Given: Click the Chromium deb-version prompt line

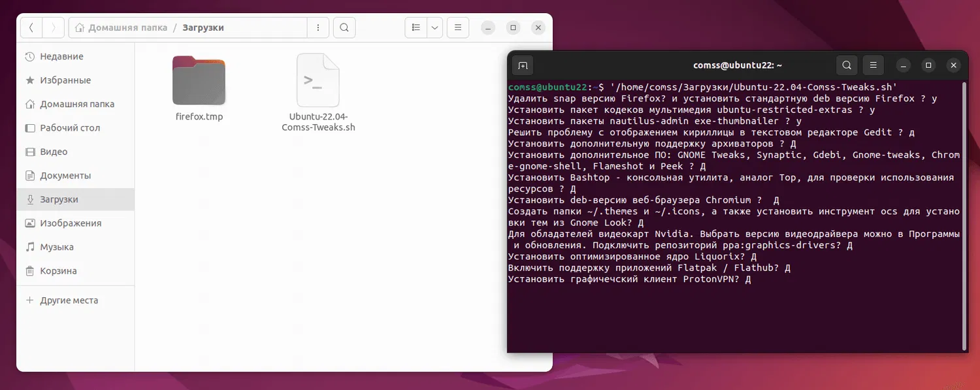Looking at the screenshot, I should tap(644, 200).
